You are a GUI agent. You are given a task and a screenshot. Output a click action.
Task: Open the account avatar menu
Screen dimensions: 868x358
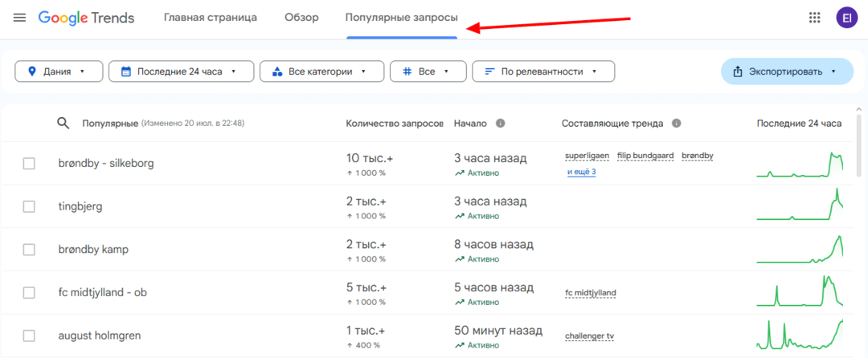(x=847, y=18)
